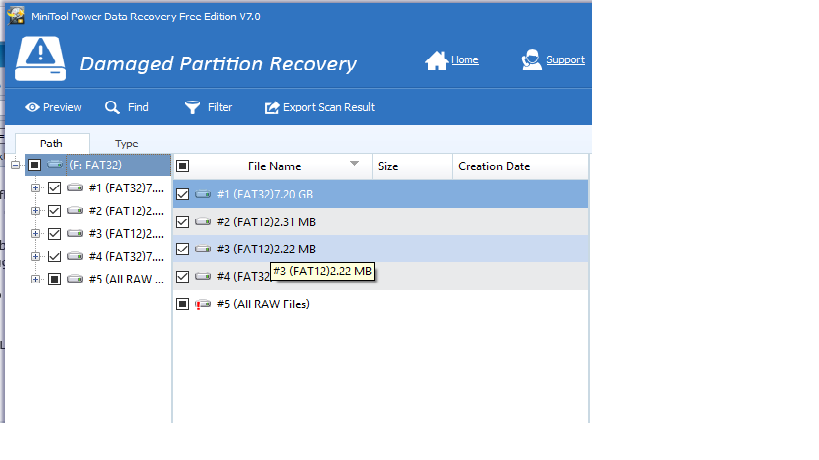Click the Filter funnel icon
The image size is (819, 460).
[x=192, y=108]
